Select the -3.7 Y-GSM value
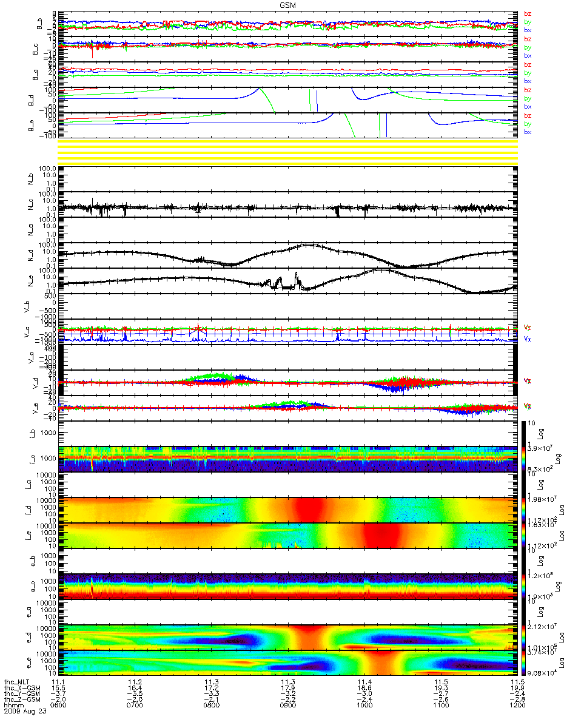 [59, 693]
